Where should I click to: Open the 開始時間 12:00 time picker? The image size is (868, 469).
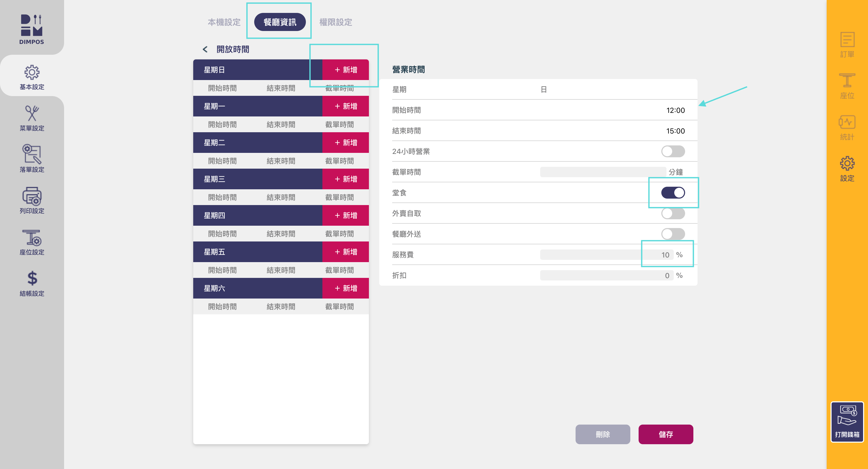[675, 110]
